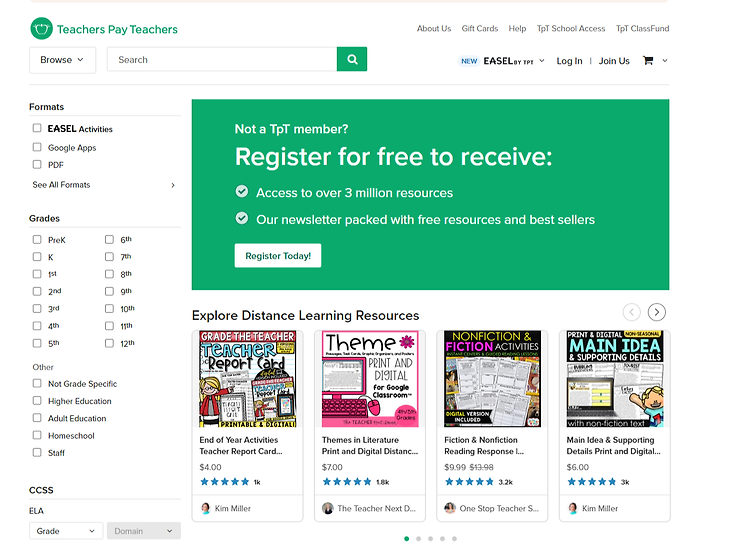Open the ELA Domain dropdown
Viewport: 750px width, 545px height.
point(143,531)
